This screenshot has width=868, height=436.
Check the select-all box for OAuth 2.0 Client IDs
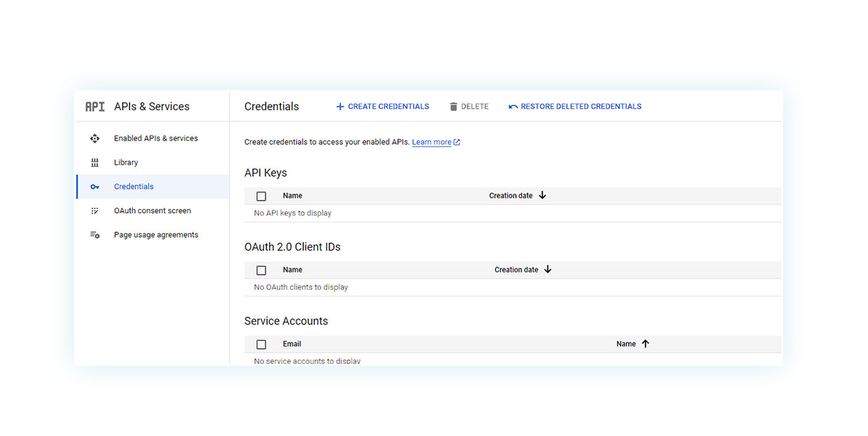point(261,270)
